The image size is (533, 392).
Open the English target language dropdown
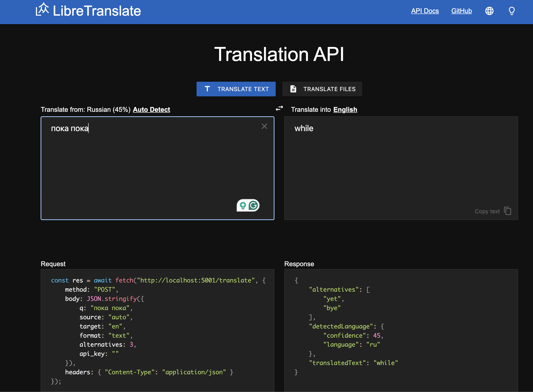pyautogui.click(x=345, y=110)
